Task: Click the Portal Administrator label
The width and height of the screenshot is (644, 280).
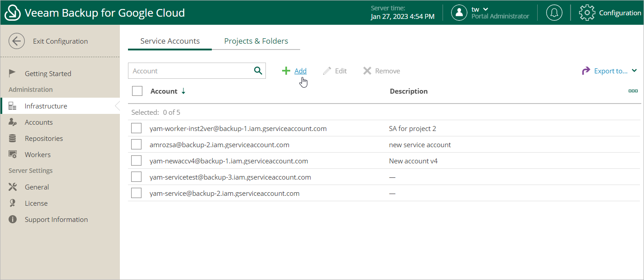Action: [500, 16]
